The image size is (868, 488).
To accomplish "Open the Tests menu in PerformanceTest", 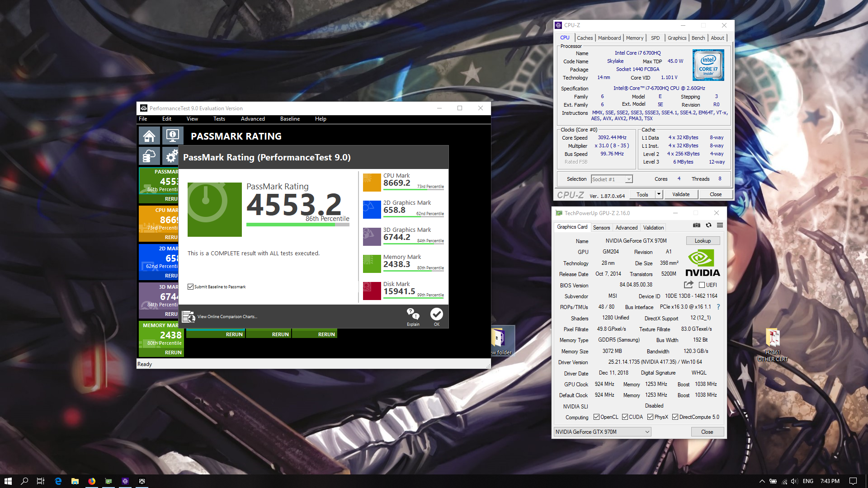I will [x=219, y=119].
